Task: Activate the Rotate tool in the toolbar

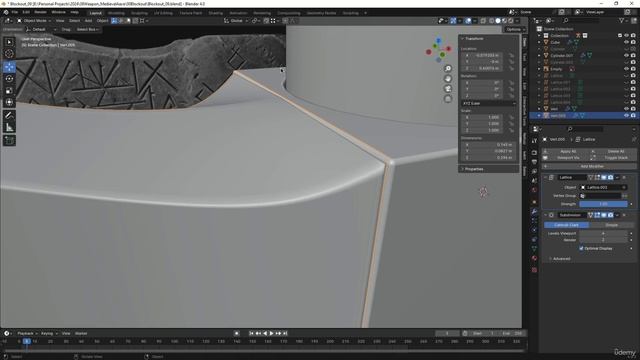Action: point(9,79)
